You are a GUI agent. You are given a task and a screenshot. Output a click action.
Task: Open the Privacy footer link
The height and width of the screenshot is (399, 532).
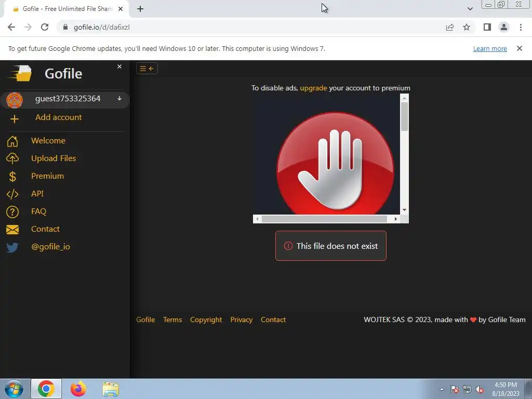point(242,320)
